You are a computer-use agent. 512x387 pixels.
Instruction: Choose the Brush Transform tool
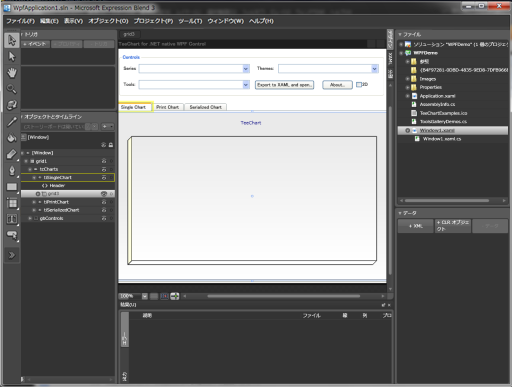coord(12,154)
